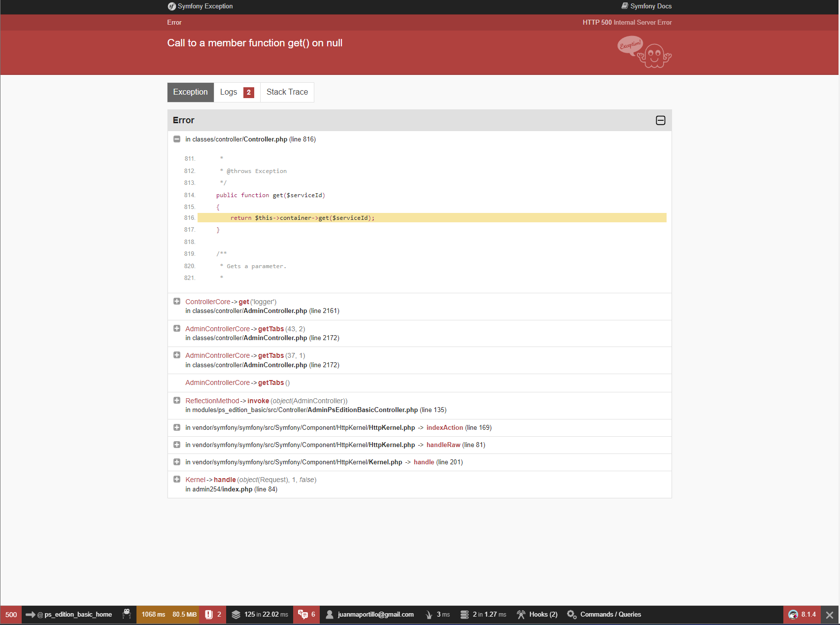Click the route arrow icon in debug toolbar
Image resolution: width=840 pixels, height=625 pixels.
30,615
